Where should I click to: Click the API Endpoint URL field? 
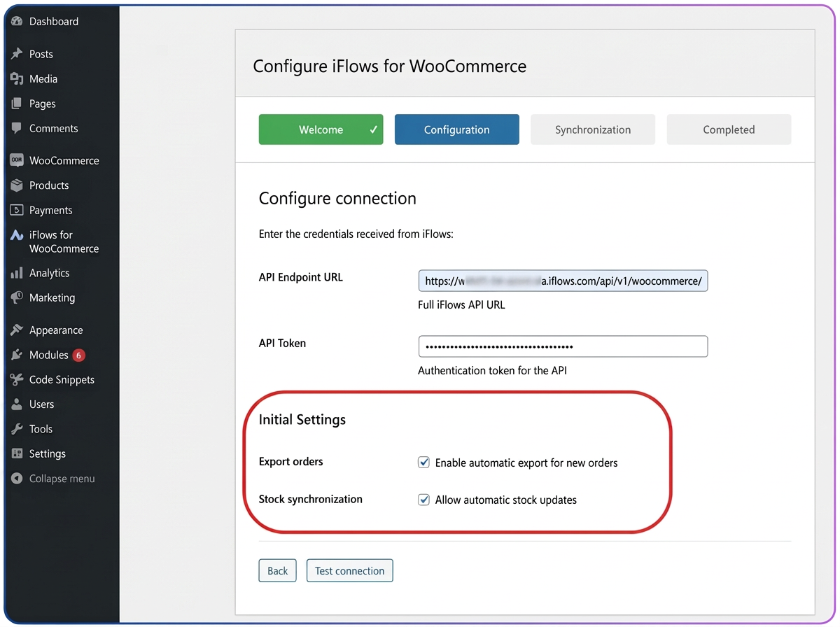[563, 281]
